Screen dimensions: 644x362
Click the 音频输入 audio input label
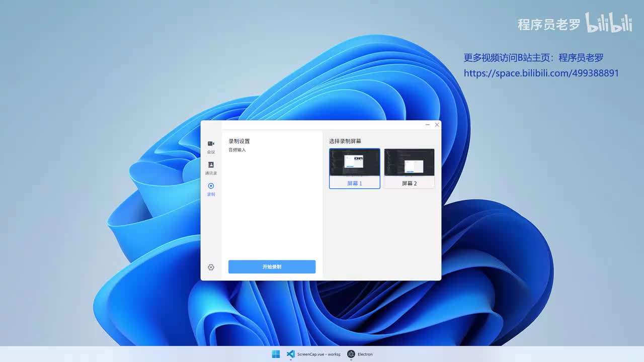[237, 150]
